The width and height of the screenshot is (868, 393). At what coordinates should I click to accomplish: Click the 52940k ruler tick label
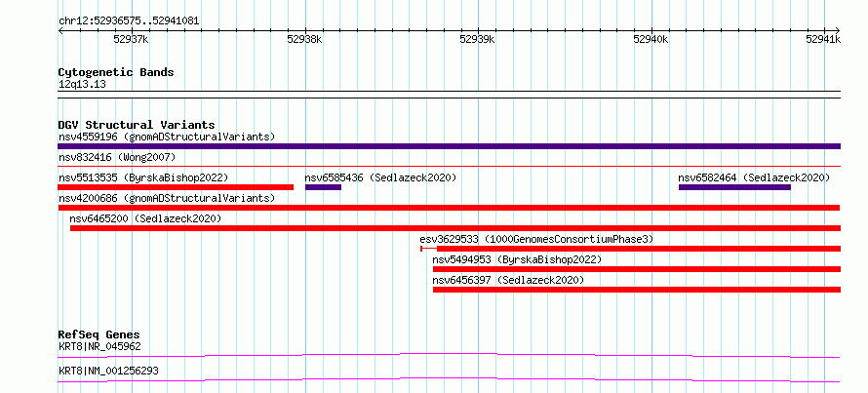(651, 39)
